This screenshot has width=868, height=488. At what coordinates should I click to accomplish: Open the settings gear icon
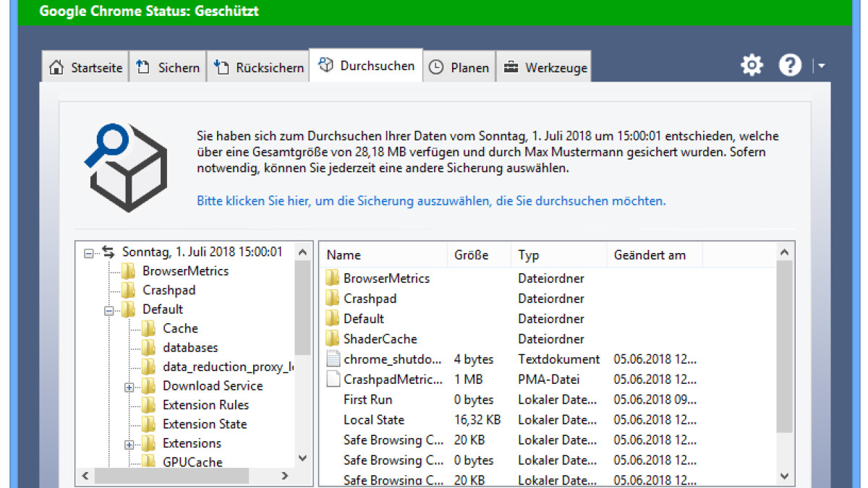click(x=752, y=66)
